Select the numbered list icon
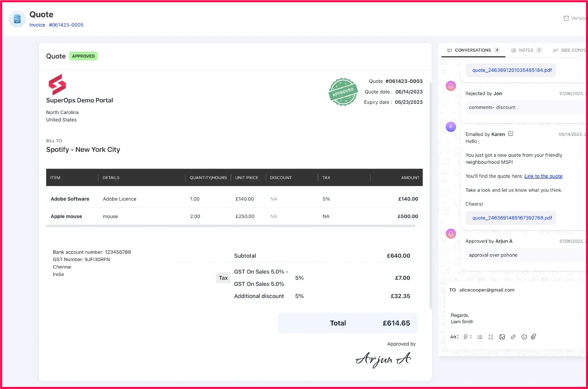The height and width of the screenshot is (389, 588). (491, 337)
